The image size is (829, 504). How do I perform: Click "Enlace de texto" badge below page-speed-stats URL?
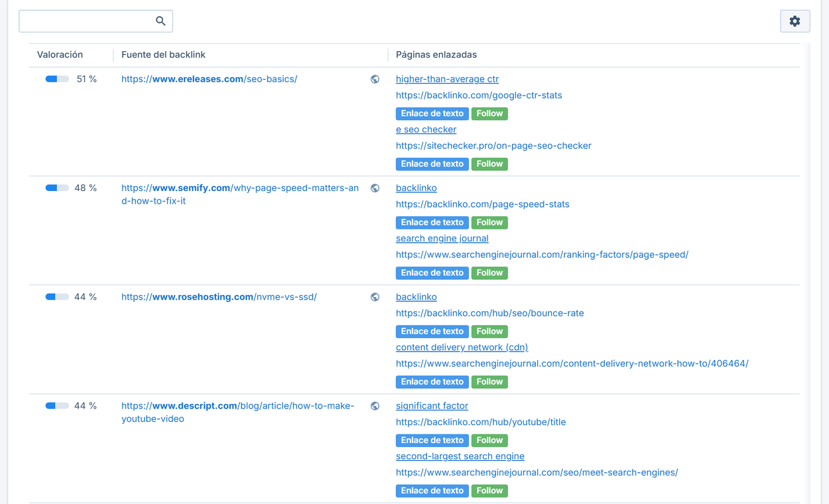432,222
